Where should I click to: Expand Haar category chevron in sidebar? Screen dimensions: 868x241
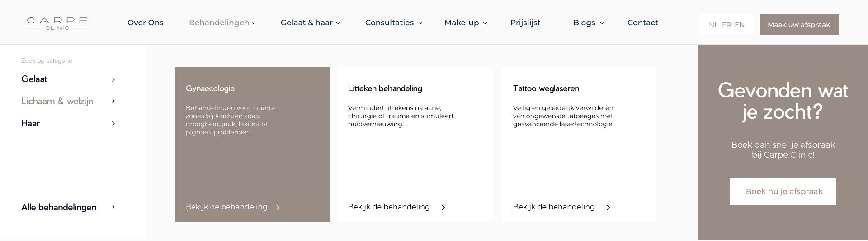(113, 124)
